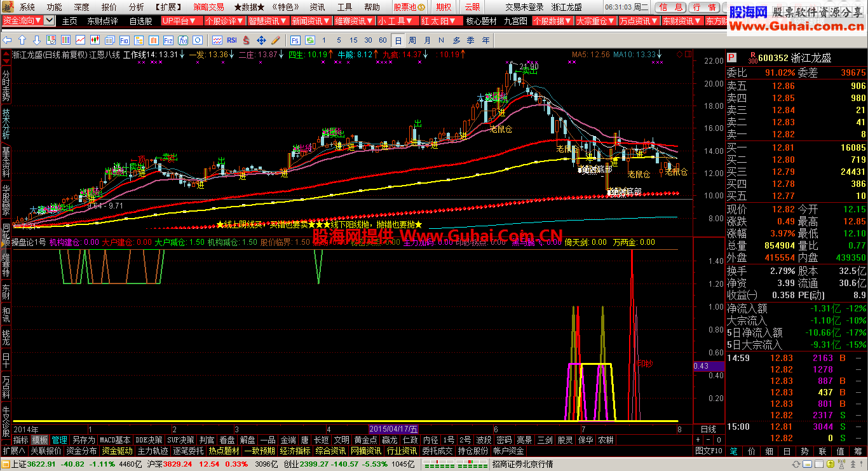868x471 pixels.
Task: Click the 招商证券北京行情 status entry
Action: click(x=522, y=464)
